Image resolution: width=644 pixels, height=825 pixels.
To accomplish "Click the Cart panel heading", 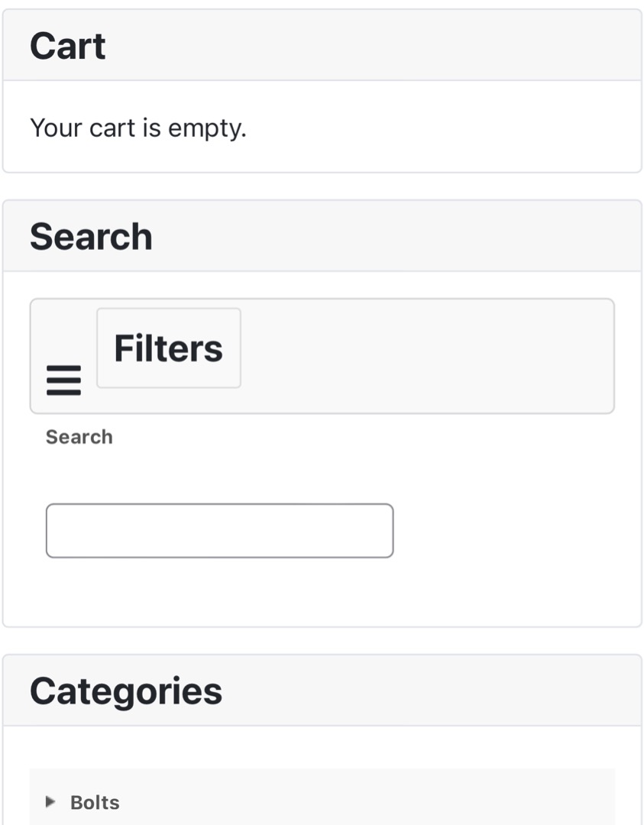I will click(x=68, y=46).
